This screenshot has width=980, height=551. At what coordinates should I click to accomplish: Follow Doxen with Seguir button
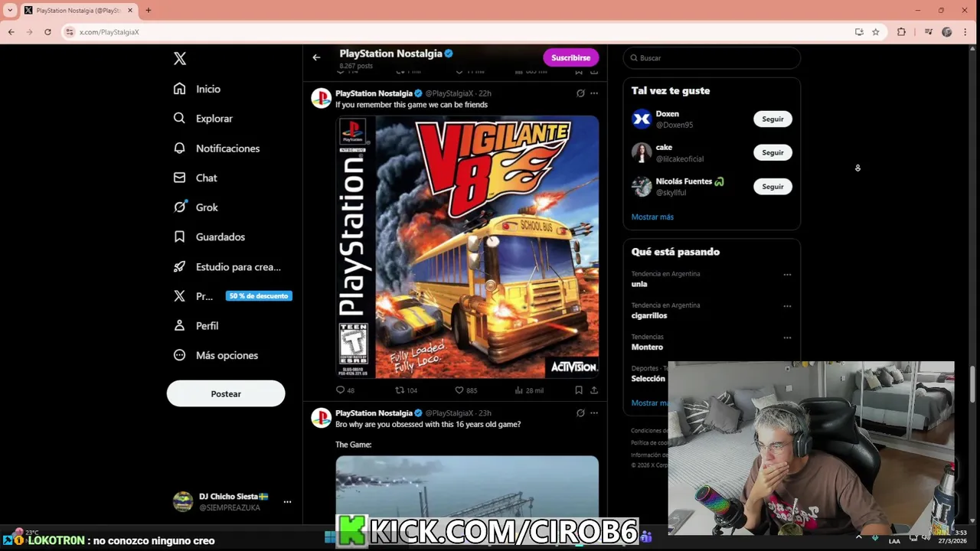click(x=773, y=119)
